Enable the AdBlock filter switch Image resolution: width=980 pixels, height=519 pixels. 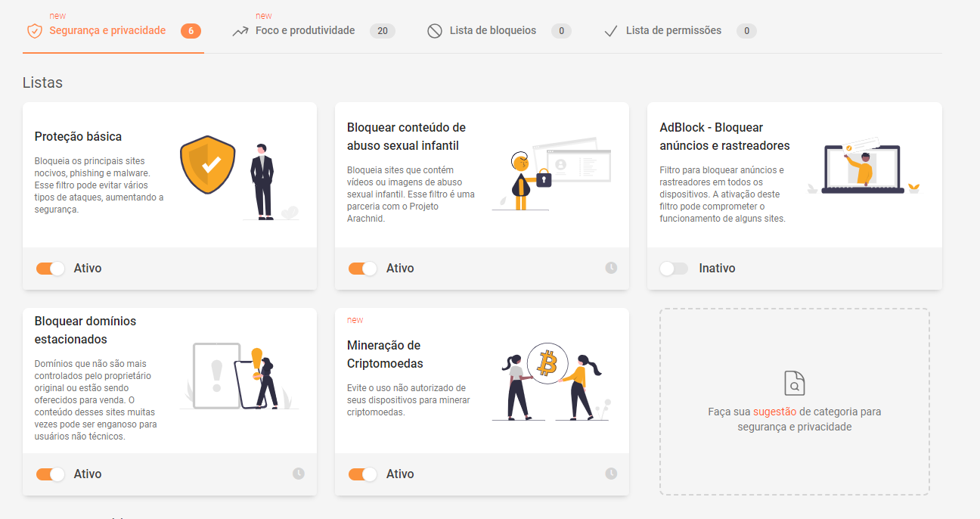pyautogui.click(x=674, y=269)
